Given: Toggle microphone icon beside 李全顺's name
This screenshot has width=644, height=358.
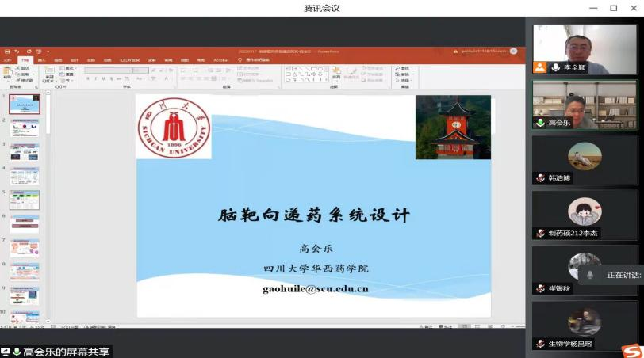Looking at the screenshot, I should (556, 68).
